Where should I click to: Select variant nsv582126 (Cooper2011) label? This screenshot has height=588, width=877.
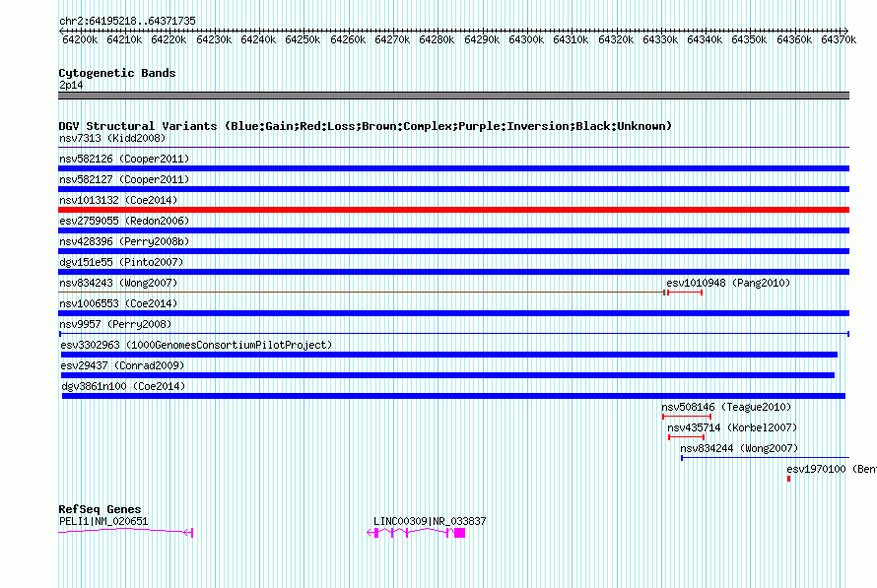point(124,159)
